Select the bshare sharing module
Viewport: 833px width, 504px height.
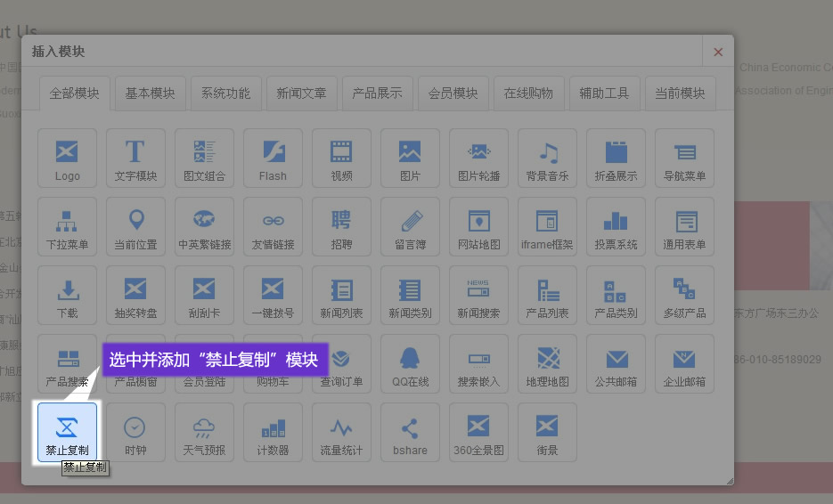(x=410, y=432)
